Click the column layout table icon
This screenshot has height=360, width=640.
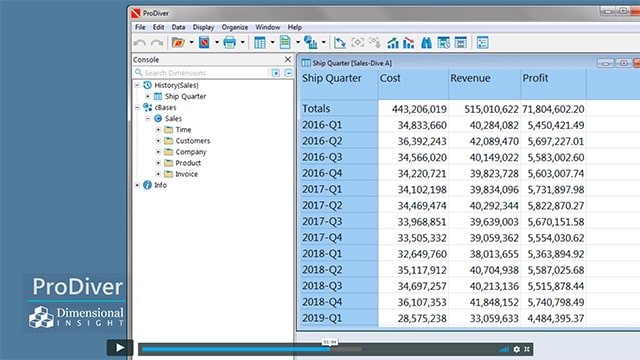pos(461,42)
